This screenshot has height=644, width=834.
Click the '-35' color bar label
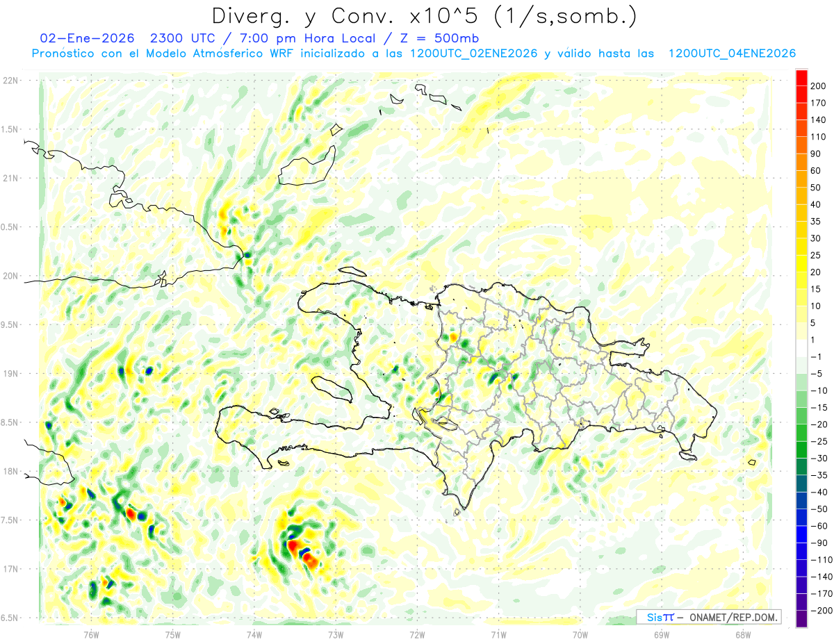coord(820,475)
